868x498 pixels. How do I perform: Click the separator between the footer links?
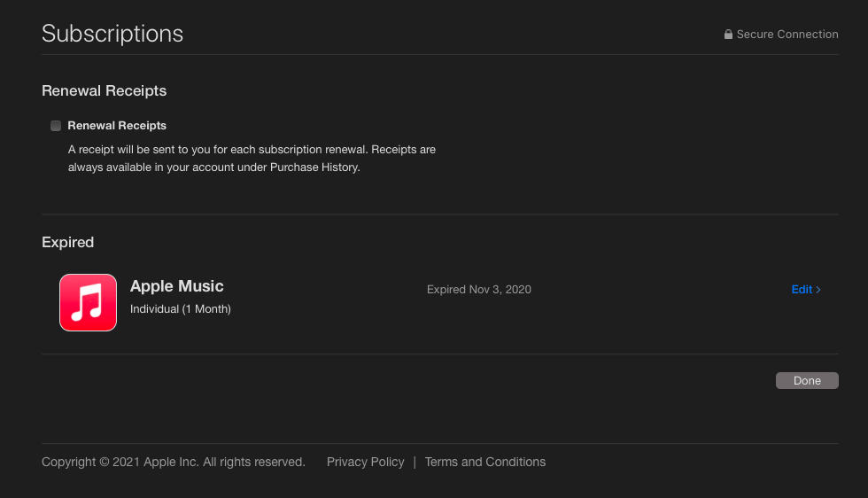tap(415, 462)
